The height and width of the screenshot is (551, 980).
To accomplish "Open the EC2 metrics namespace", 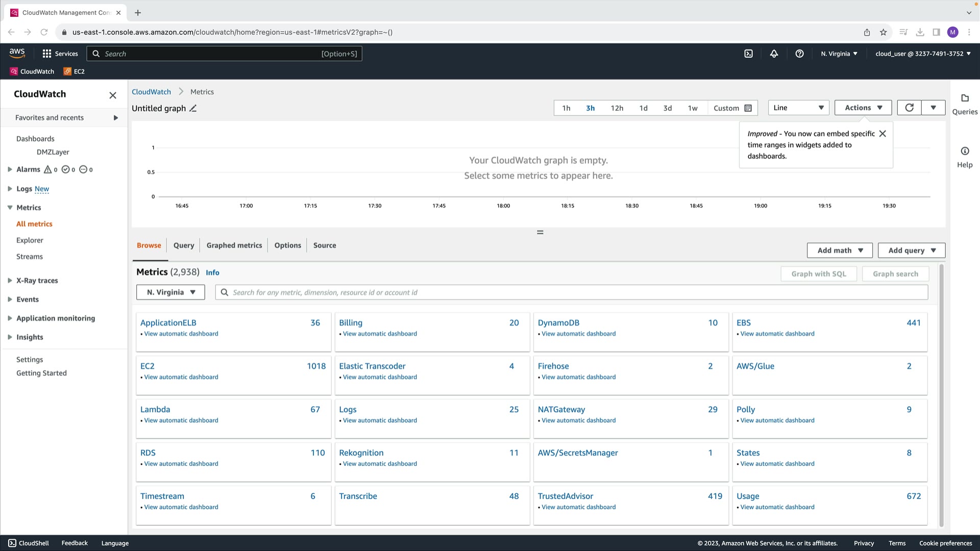I will tap(148, 366).
